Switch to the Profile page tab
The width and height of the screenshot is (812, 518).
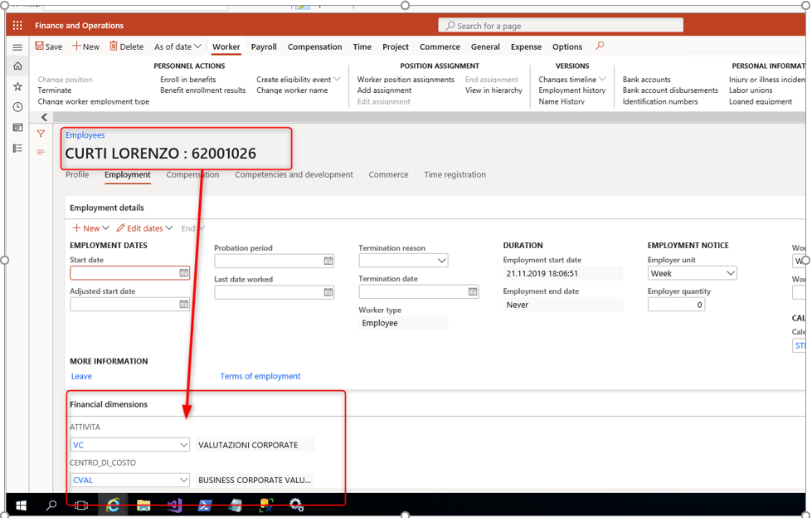(77, 174)
